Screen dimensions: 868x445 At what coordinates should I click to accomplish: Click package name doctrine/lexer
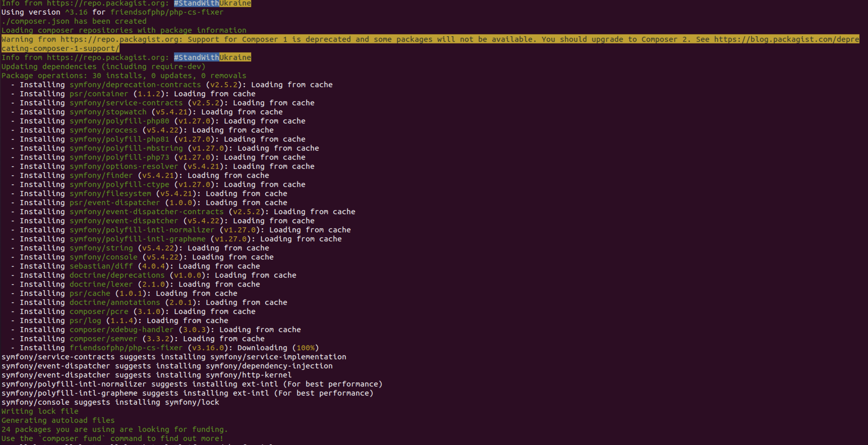(101, 285)
